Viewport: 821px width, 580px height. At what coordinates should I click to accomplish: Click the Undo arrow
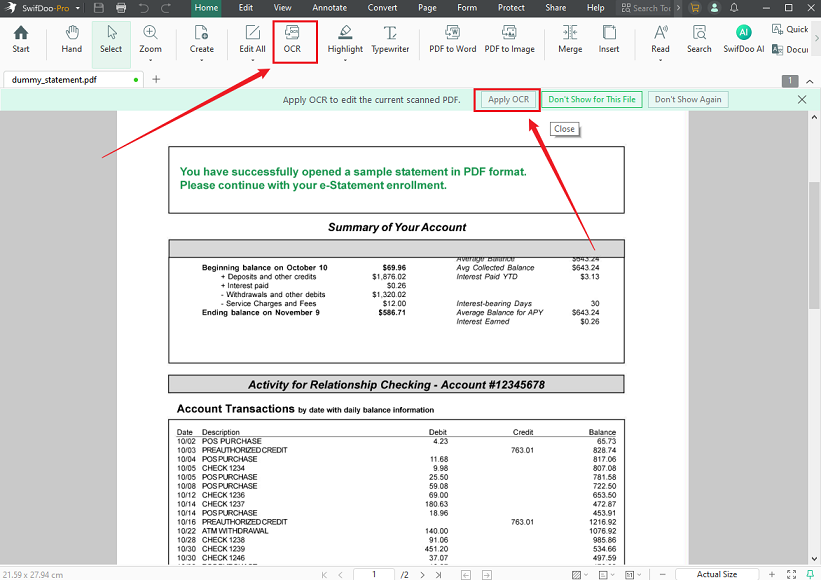pos(143,8)
